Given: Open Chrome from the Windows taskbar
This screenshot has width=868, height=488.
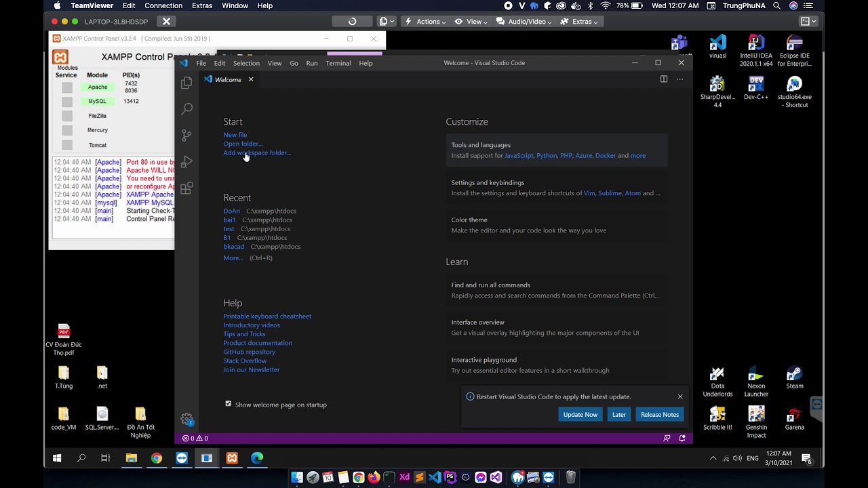Looking at the screenshot, I should point(157,458).
